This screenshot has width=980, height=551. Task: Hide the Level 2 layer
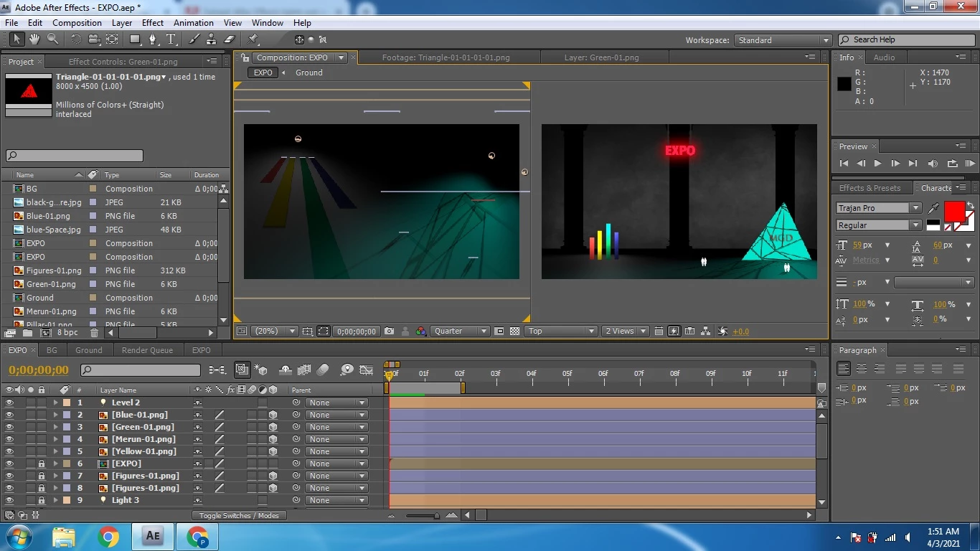[x=9, y=403]
